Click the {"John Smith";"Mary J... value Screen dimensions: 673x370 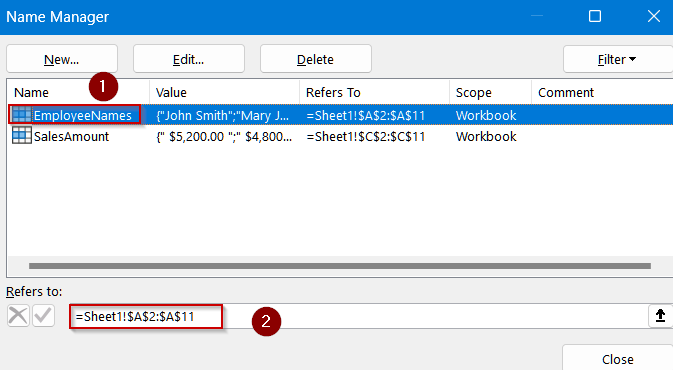[222, 115]
